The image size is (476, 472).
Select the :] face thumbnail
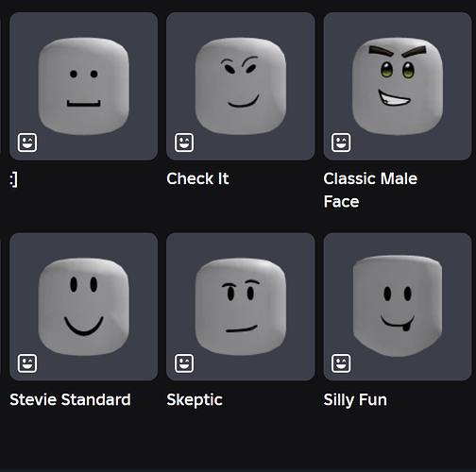pyautogui.click(x=83, y=86)
